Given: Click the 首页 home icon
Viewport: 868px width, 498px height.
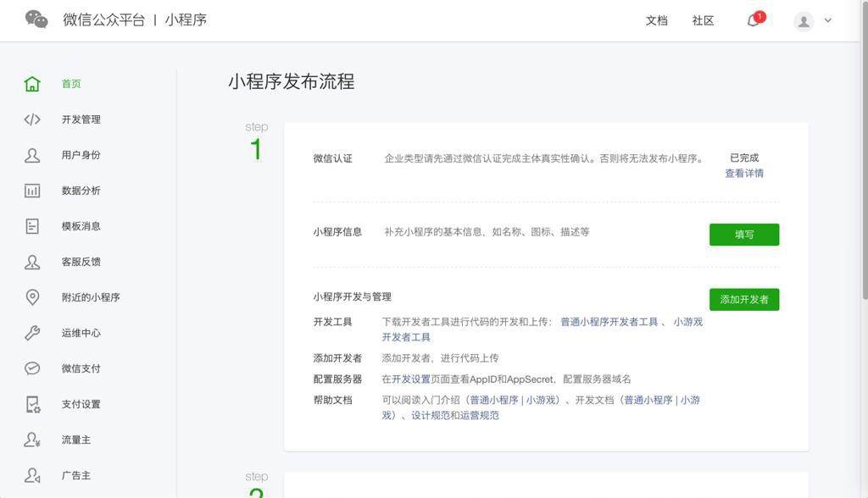Looking at the screenshot, I should pyautogui.click(x=32, y=84).
